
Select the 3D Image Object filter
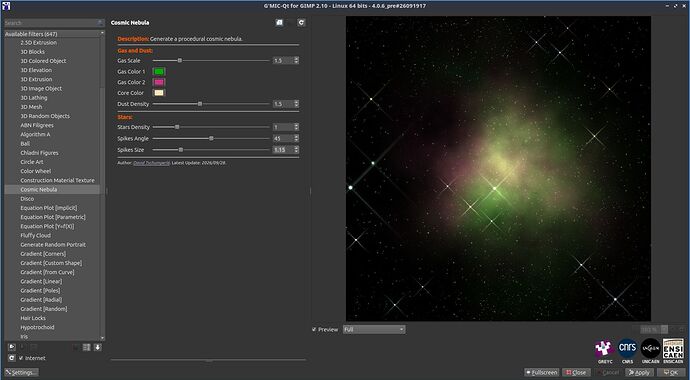click(x=41, y=89)
